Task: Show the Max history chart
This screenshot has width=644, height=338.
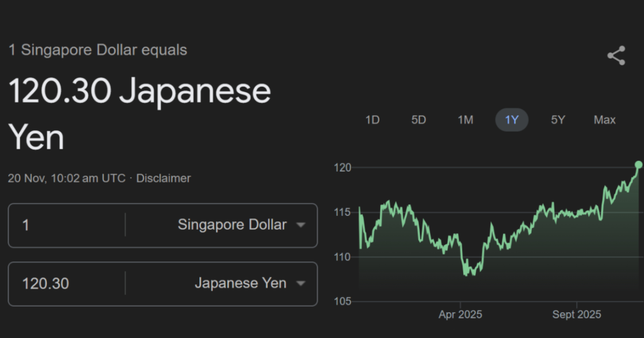Action: tap(604, 120)
